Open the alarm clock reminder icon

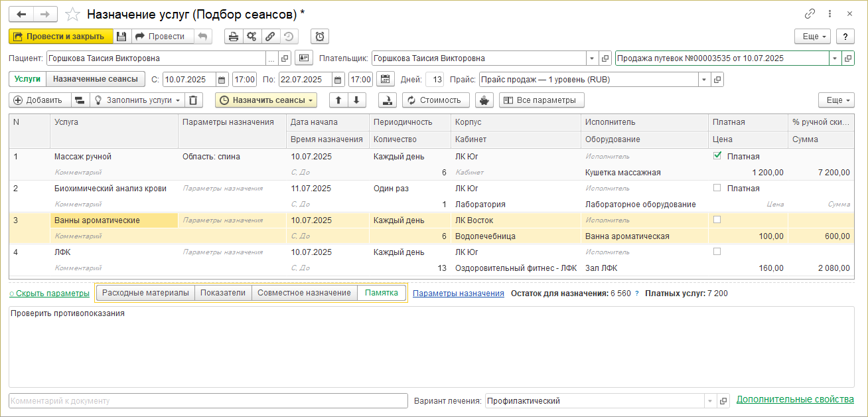tap(320, 37)
